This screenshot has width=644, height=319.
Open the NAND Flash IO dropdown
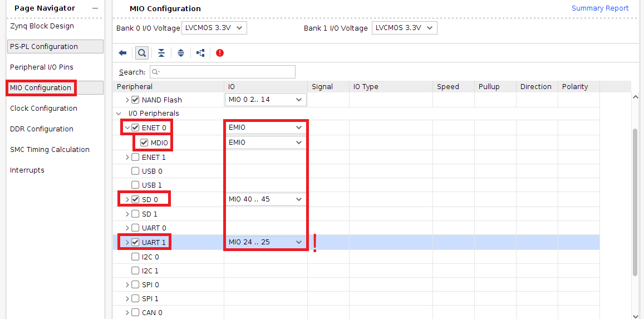(x=266, y=99)
